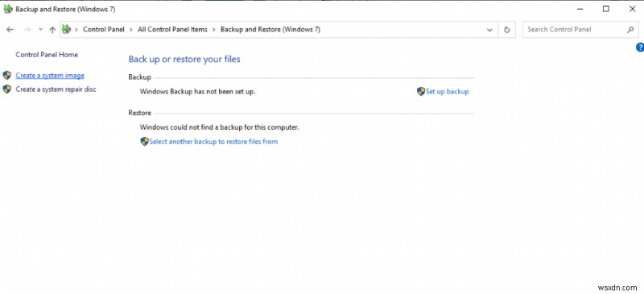The width and height of the screenshot is (644, 294).
Task: Click Create a system repair disc link
Action: point(56,89)
